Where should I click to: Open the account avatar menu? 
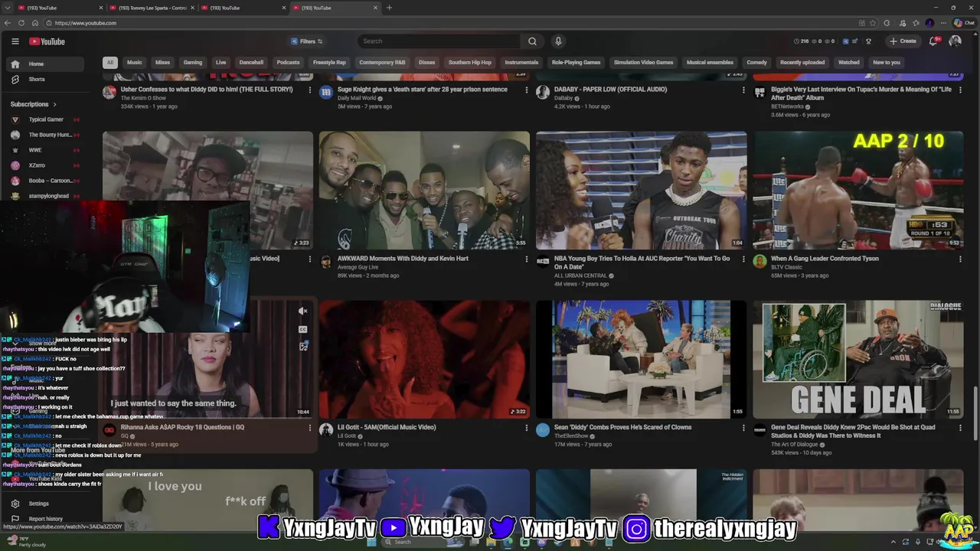[955, 41]
